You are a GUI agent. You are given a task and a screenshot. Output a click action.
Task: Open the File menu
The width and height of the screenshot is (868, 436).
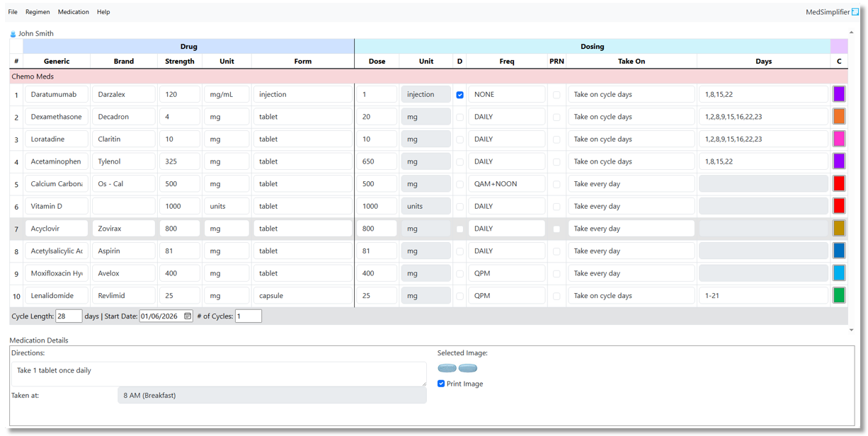pos(13,12)
